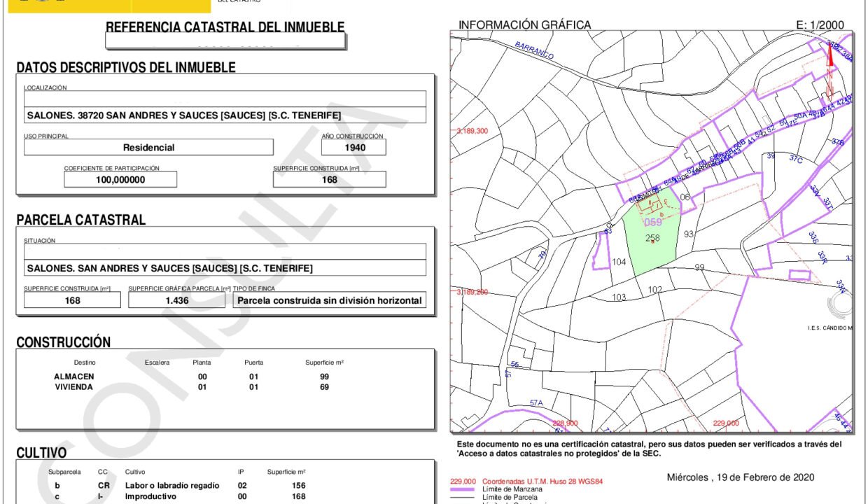Image resolution: width=868 pixels, height=504 pixels.
Task: Click the 'I.E.S. CÁNDIDO' map label
Action: click(x=829, y=328)
